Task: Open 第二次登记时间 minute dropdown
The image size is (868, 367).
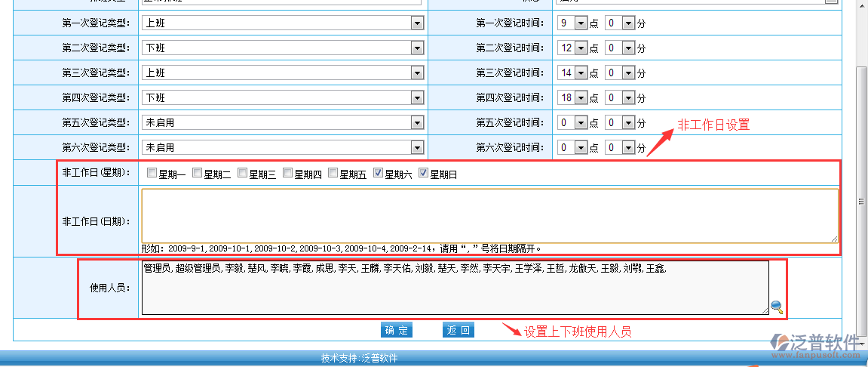Action: pos(619,48)
